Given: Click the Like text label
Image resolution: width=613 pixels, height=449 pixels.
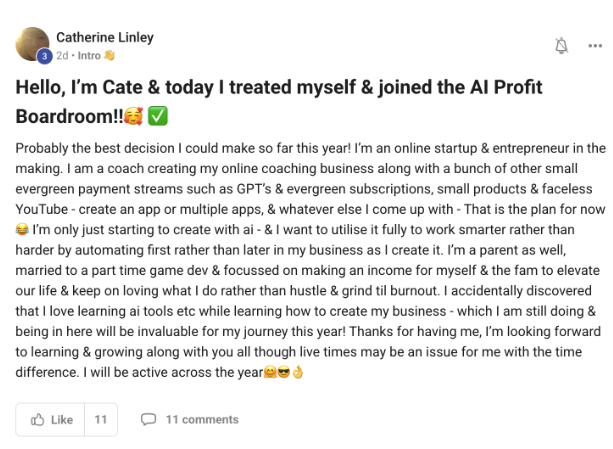Looking at the screenshot, I should point(62,419).
